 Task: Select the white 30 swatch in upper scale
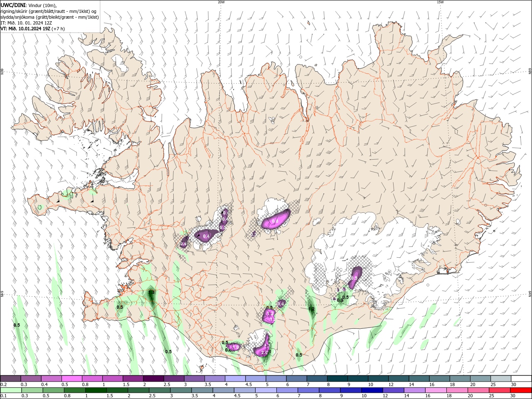tap(521, 379)
